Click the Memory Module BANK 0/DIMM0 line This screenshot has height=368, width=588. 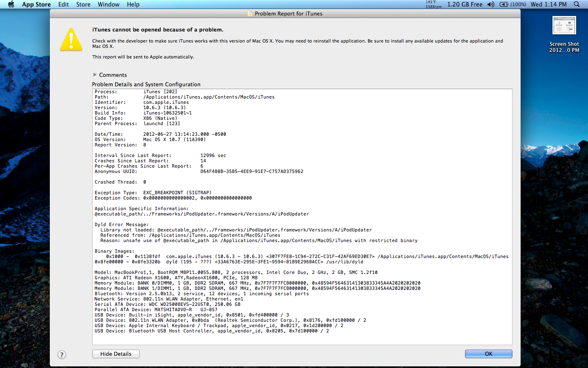point(258,283)
